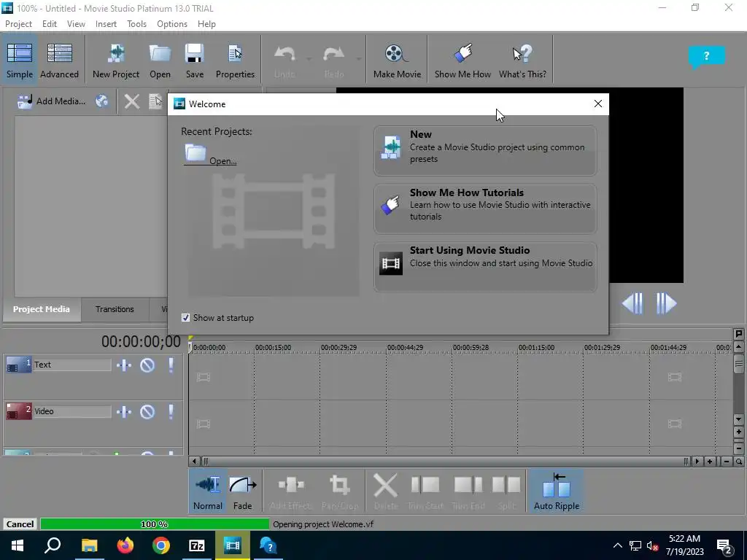Image resolution: width=747 pixels, height=560 pixels.
Task: Toggle Auto Ripple
Action: click(557, 491)
